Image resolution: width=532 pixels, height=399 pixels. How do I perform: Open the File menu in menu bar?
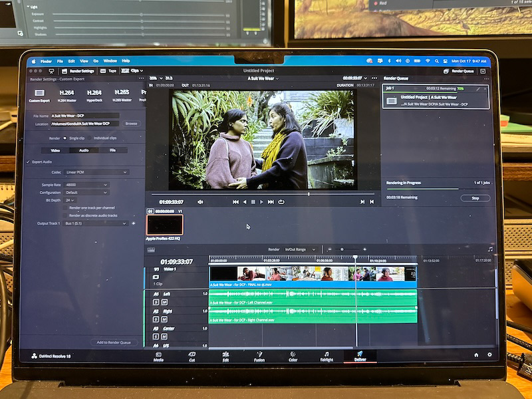coord(60,61)
